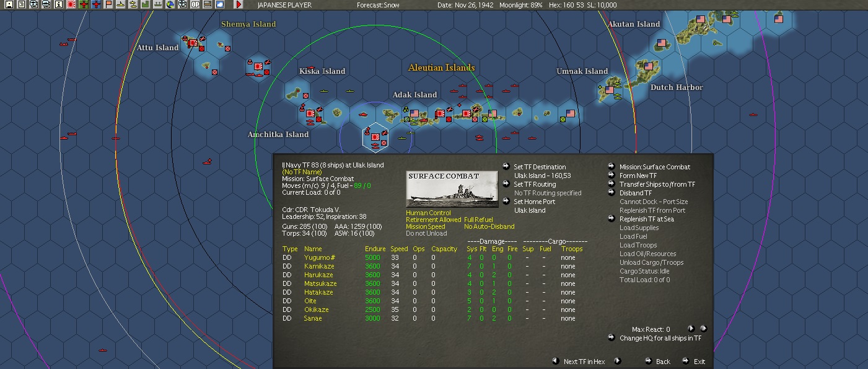Click the JAPANESE PLAYER label in top bar
Screen dimensions: 868x369
click(x=284, y=5)
